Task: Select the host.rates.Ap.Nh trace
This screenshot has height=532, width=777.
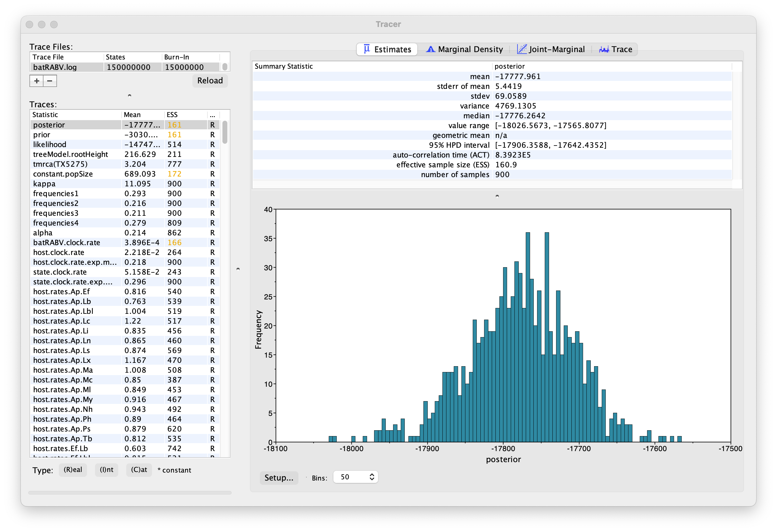Action: coord(125,409)
